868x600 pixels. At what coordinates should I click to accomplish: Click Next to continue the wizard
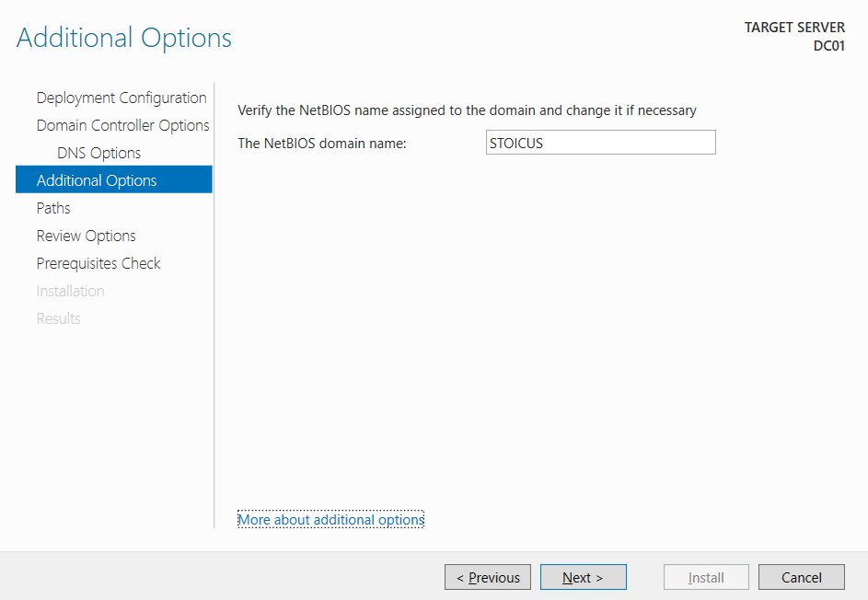point(583,577)
